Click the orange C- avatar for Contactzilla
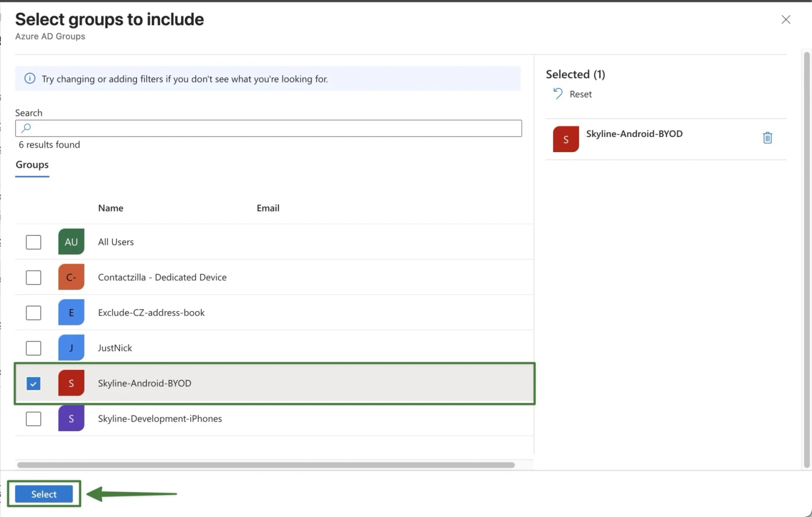The image size is (812, 517). click(x=71, y=277)
